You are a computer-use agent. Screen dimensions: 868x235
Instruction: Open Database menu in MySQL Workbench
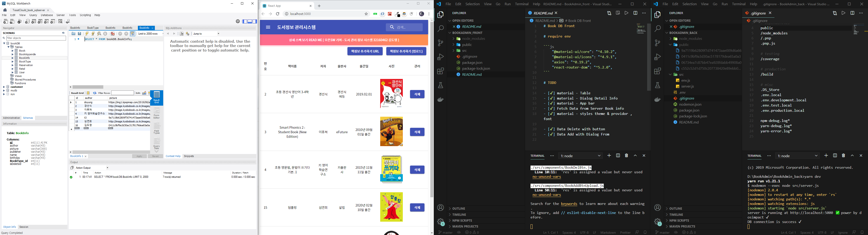(x=47, y=15)
